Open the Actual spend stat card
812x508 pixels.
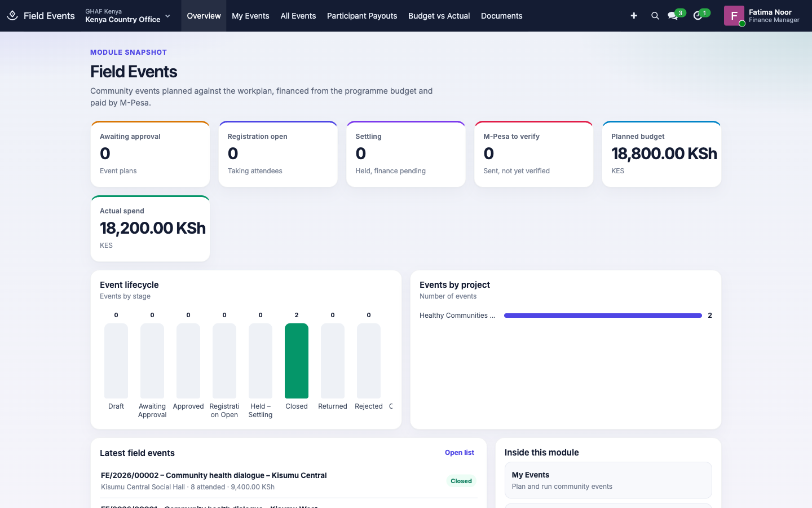[150, 228]
